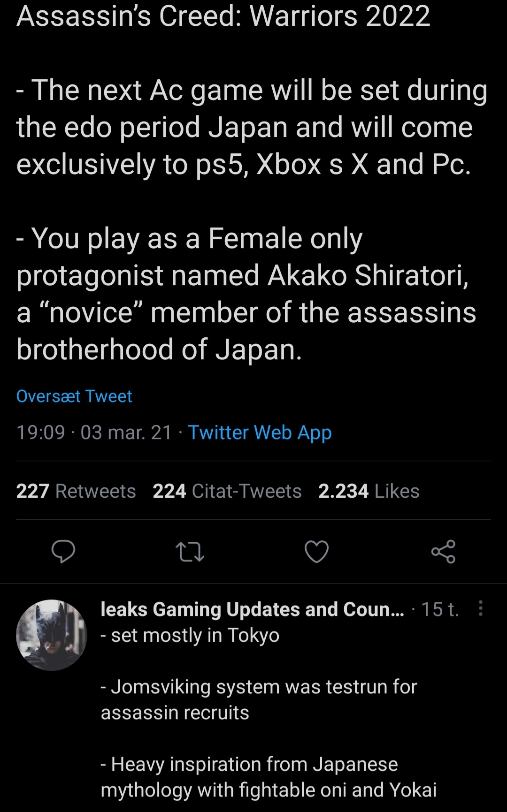The height and width of the screenshot is (812, 507).
Task: Open share options for the tweet
Action: (444, 552)
